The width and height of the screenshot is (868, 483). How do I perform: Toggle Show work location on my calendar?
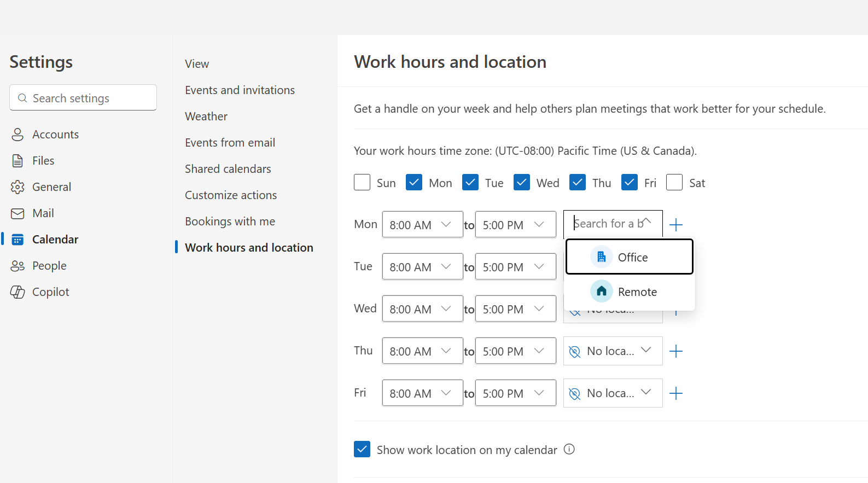pos(362,449)
